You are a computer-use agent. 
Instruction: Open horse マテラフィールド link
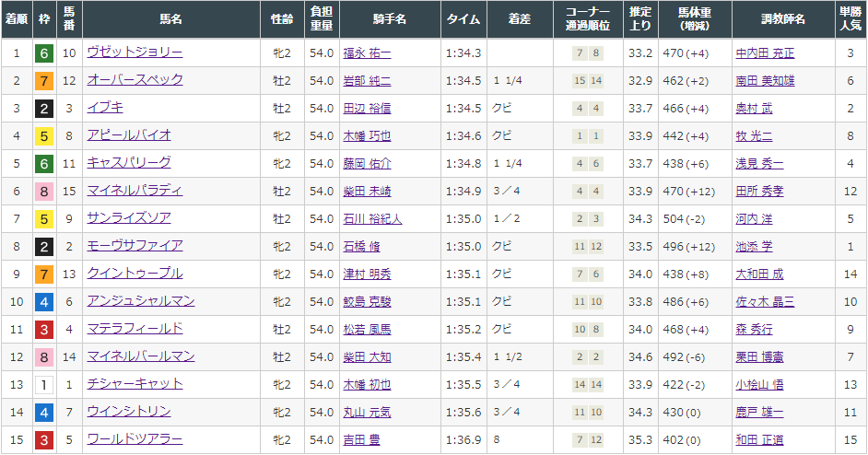(135, 330)
